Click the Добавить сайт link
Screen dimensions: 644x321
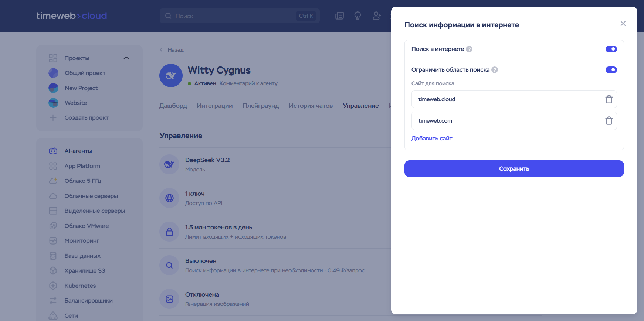[432, 139]
